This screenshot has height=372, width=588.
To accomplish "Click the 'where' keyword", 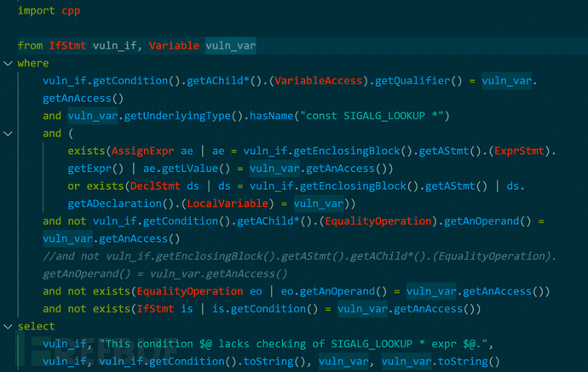I will tap(33, 63).
